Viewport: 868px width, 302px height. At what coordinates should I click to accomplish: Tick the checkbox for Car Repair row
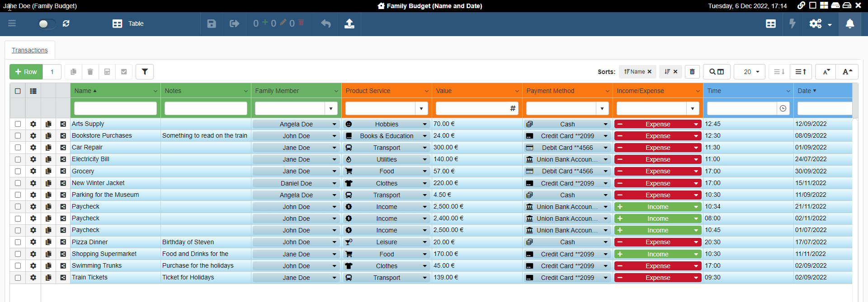point(18,148)
